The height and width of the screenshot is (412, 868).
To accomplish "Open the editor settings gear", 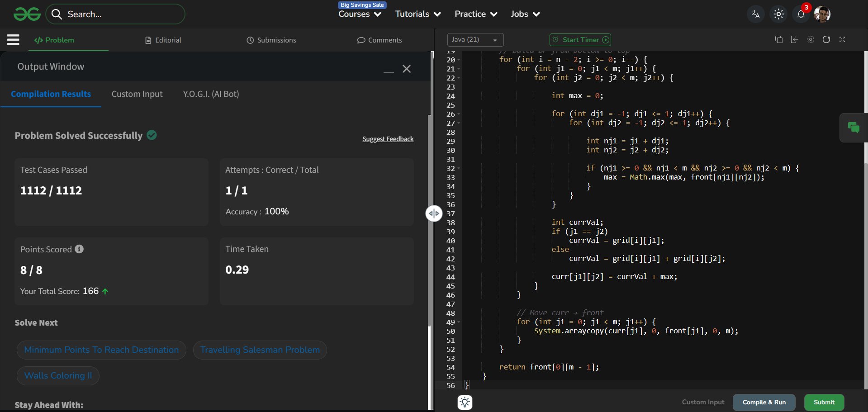I will (x=810, y=40).
